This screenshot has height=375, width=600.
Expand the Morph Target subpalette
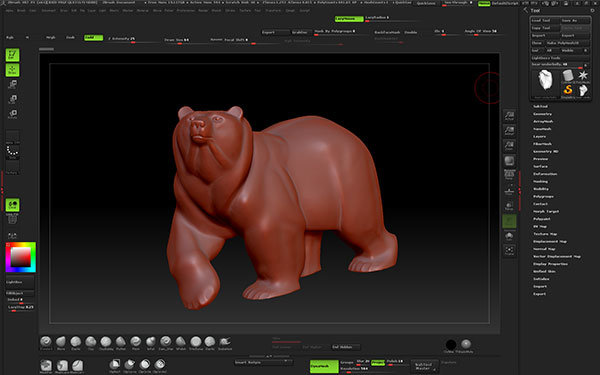pyautogui.click(x=546, y=211)
